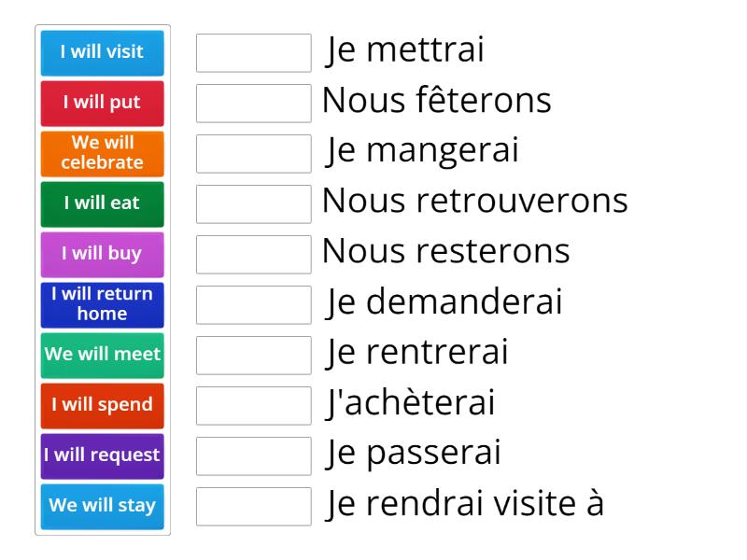
Task: Pick the 'I will request' tile
Action: pos(102,455)
